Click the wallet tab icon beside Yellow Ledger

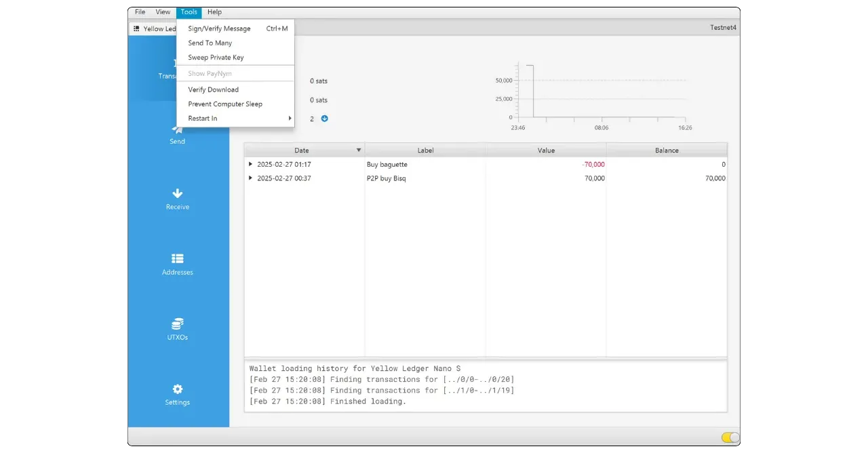(x=136, y=29)
